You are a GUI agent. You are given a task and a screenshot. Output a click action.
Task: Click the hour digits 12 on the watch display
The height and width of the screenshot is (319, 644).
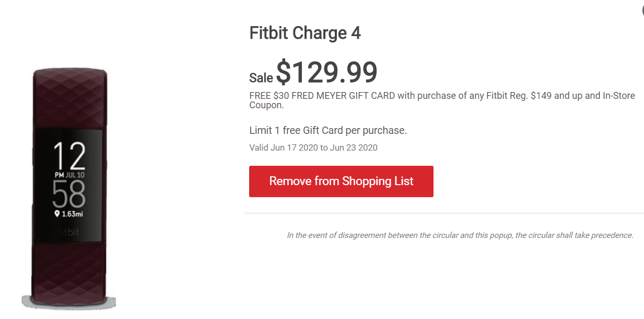tap(69, 156)
